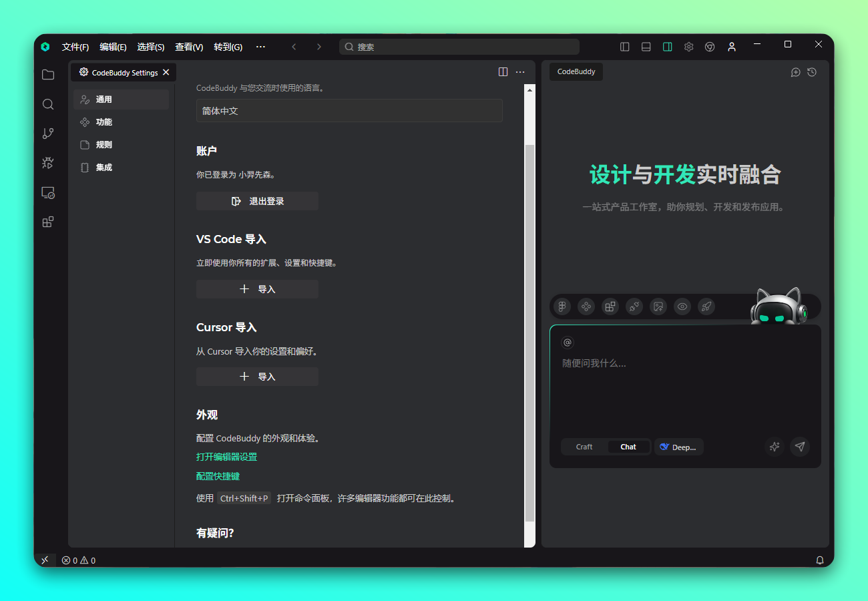Image resolution: width=868 pixels, height=601 pixels.
Task: Open the 简体中文 language dropdown
Action: [349, 111]
